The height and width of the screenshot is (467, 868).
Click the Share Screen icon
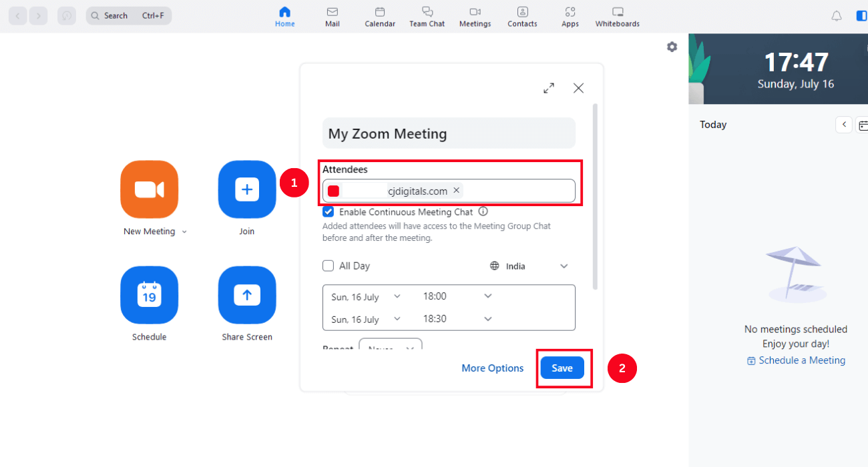[247, 295]
